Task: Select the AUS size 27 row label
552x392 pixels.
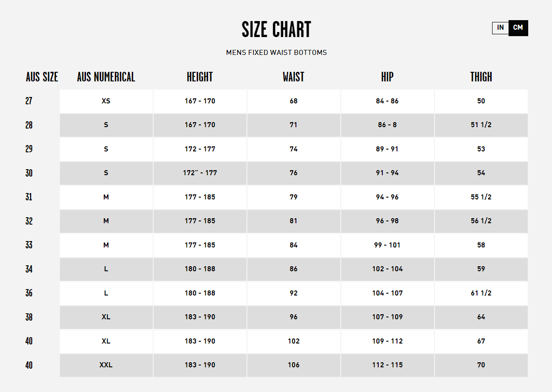Action: 29,101
